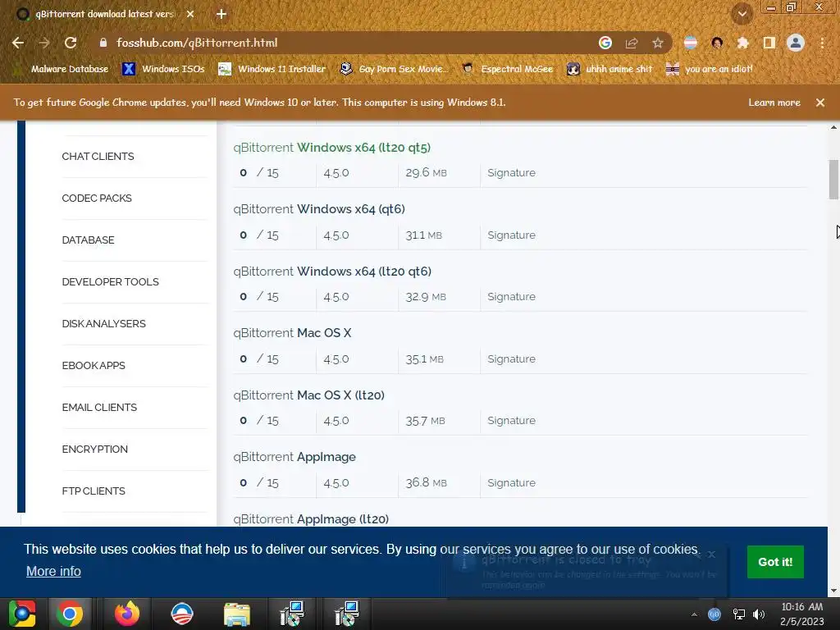Toggle the Chrome side panel
Screen dimensions: 840x630
(x=769, y=43)
